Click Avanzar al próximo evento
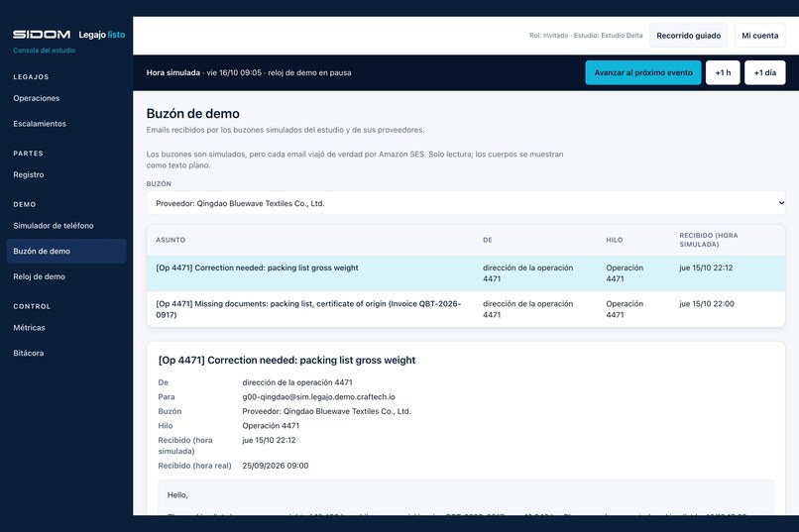Screen dimensions: 799x532 pos(643,72)
